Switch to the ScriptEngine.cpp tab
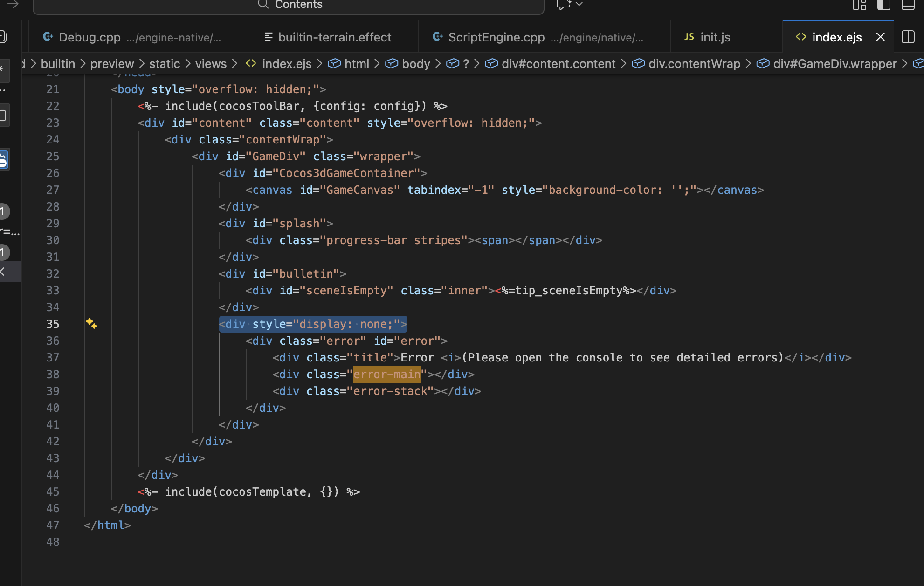 click(x=496, y=37)
